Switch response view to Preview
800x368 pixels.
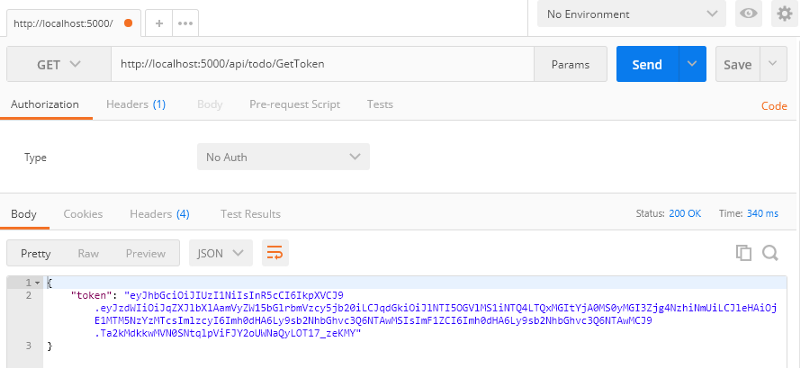click(x=146, y=253)
